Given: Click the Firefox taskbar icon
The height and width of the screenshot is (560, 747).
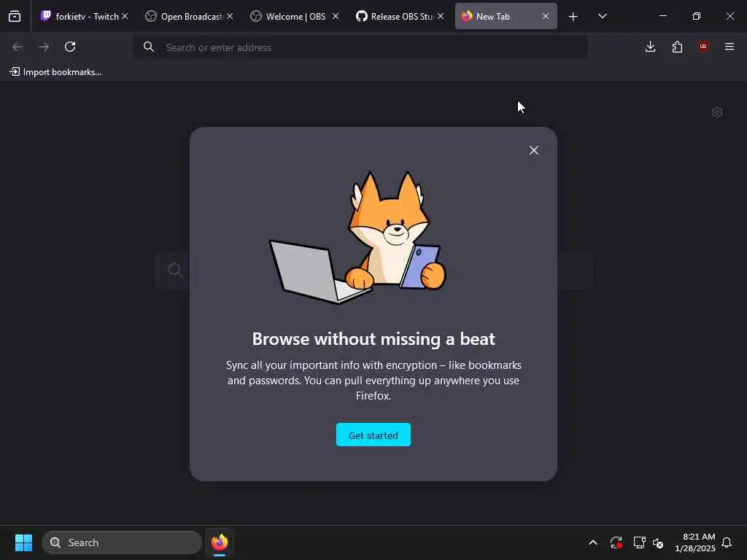Looking at the screenshot, I should tap(220, 542).
